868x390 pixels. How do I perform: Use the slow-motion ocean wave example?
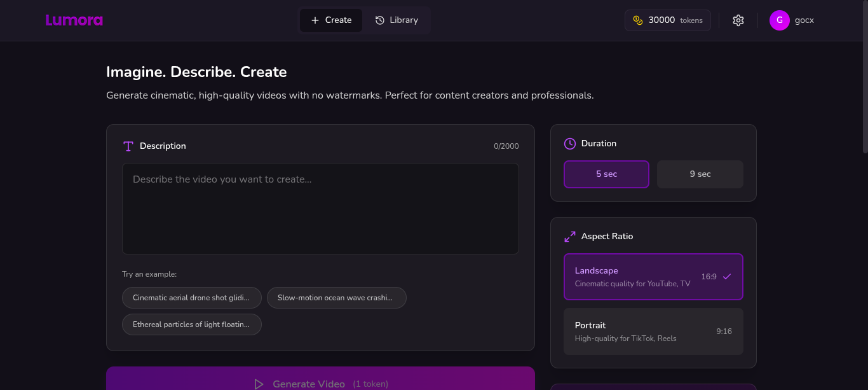pos(336,297)
